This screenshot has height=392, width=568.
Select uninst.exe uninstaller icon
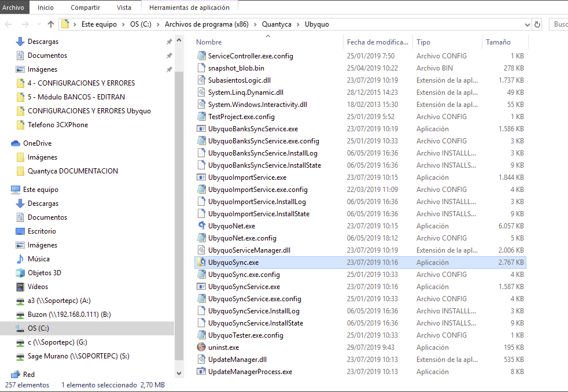[201, 347]
